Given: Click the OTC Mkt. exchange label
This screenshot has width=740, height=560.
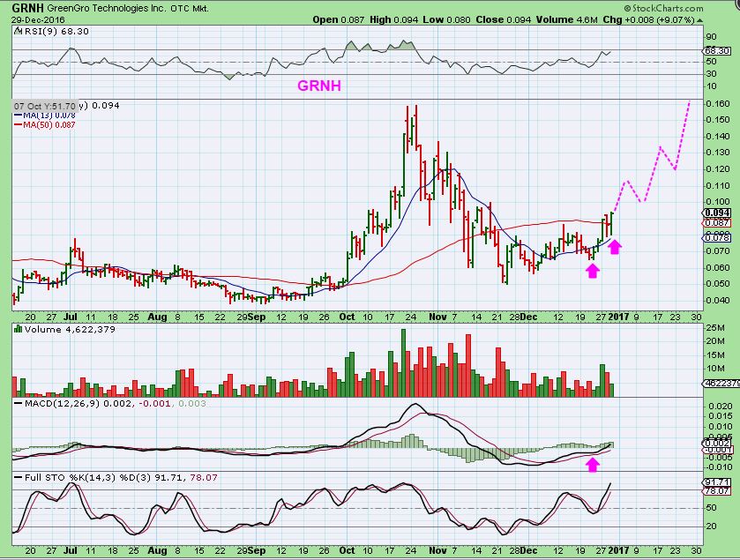Looking at the screenshot, I should (x=190, y=8).
